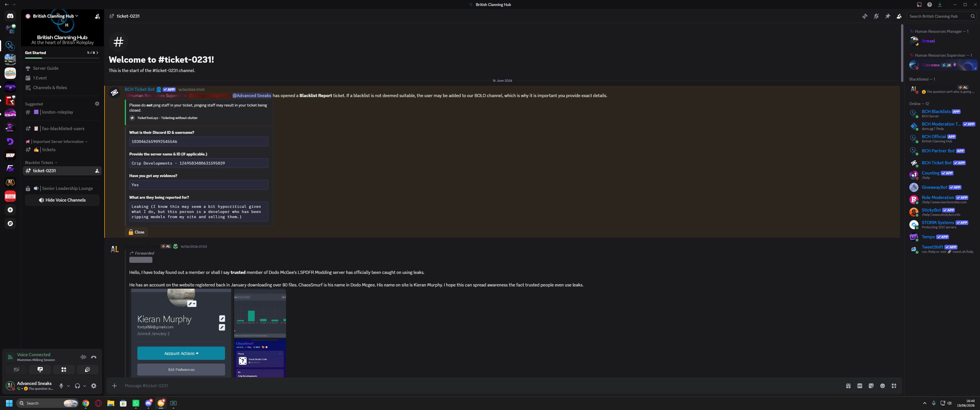Open Activities button in voice panel
This screenshot has height=410, width=980.
click(64, 370)
